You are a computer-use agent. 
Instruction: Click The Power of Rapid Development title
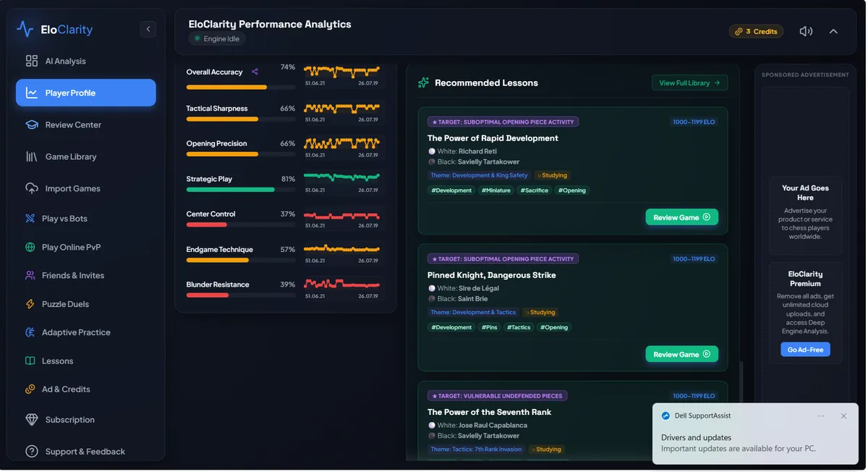(x=493, y=138)
